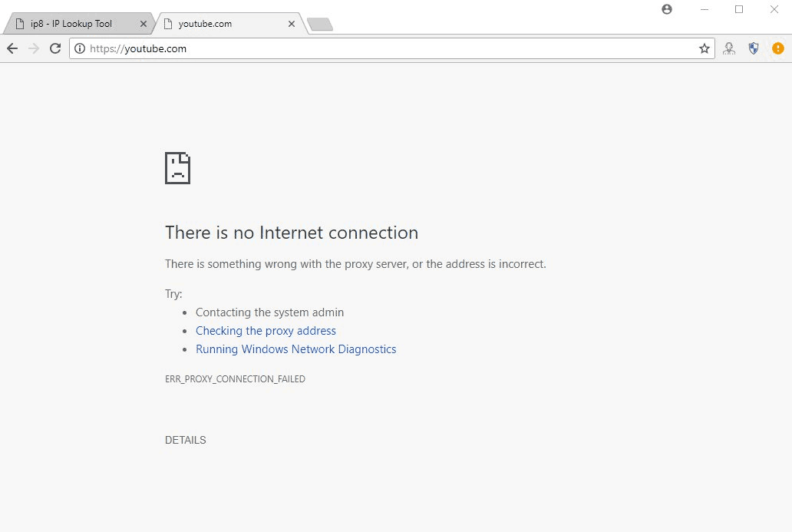Screen dimensions: 792x532
Task: Go back to the previous page
Action: [x=12, y=48]
